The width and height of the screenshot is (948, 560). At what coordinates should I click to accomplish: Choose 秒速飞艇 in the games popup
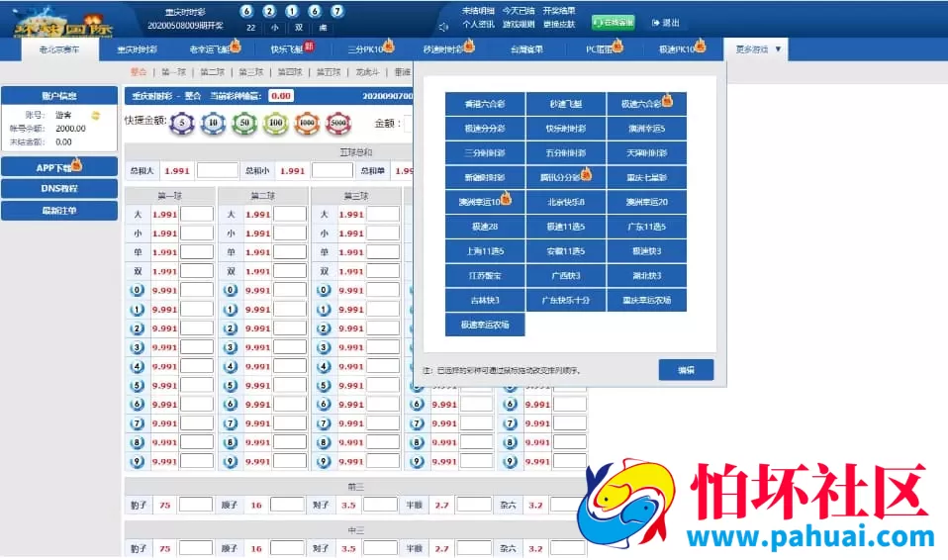566,104
